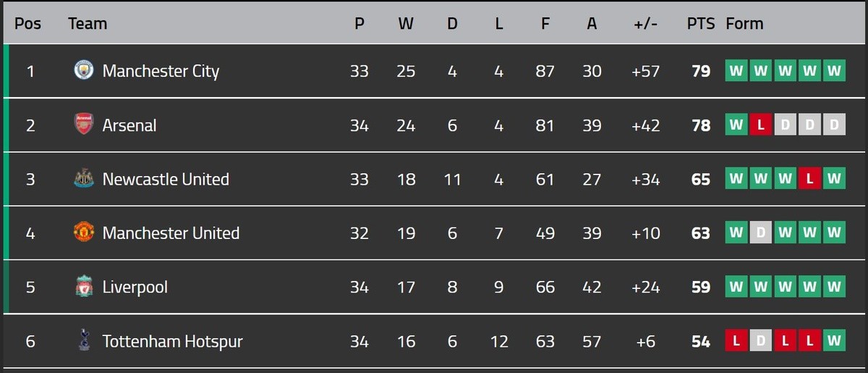Click Manchester United's grey D form badge

[760, 232]
